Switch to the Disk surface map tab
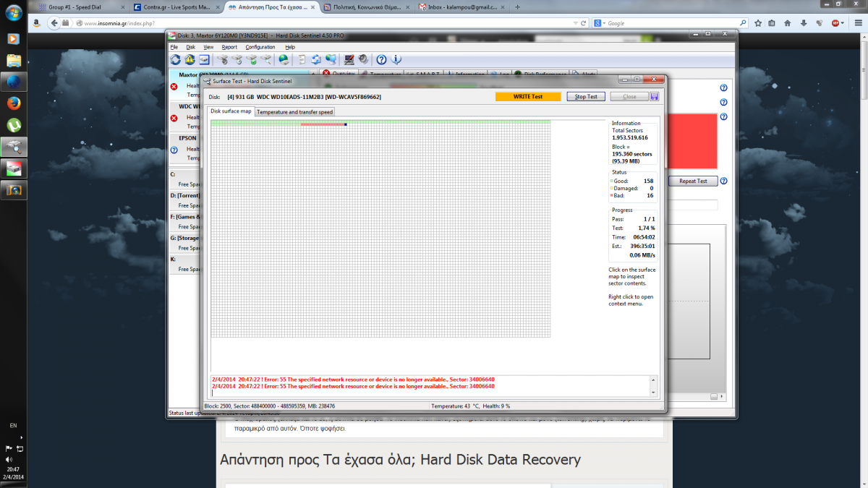 pos(231,111)
